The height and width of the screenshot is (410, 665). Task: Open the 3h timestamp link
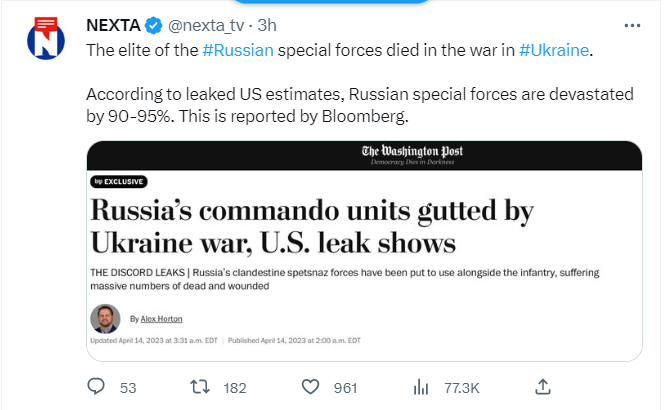pyautogui.click(x=267, y=26)
